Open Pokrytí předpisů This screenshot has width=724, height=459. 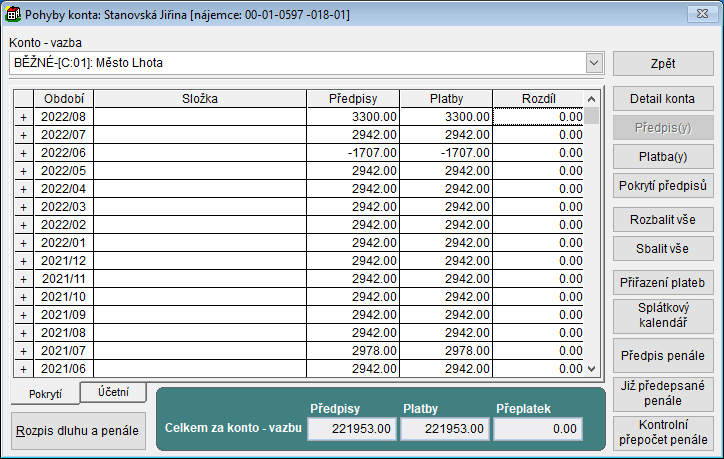point(662,186)
